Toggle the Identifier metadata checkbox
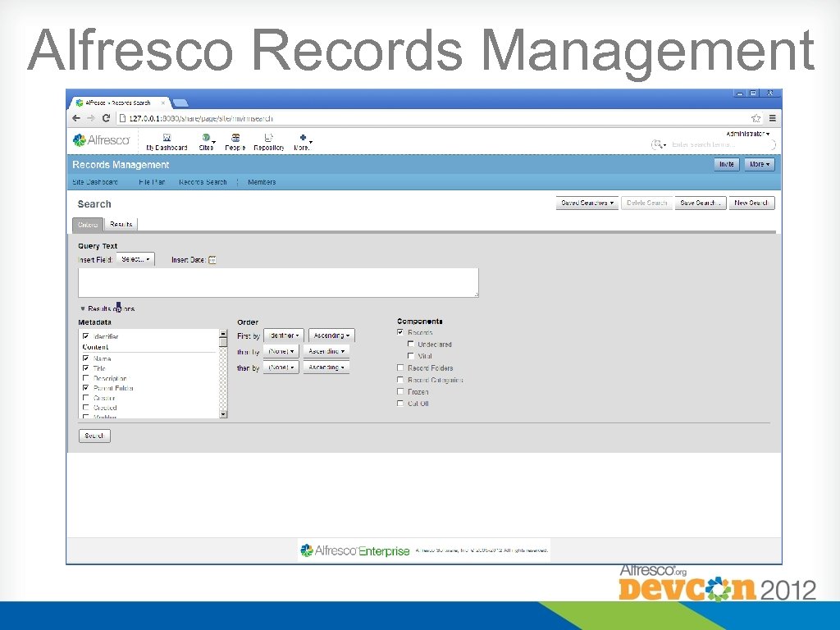 click(85, 336)
